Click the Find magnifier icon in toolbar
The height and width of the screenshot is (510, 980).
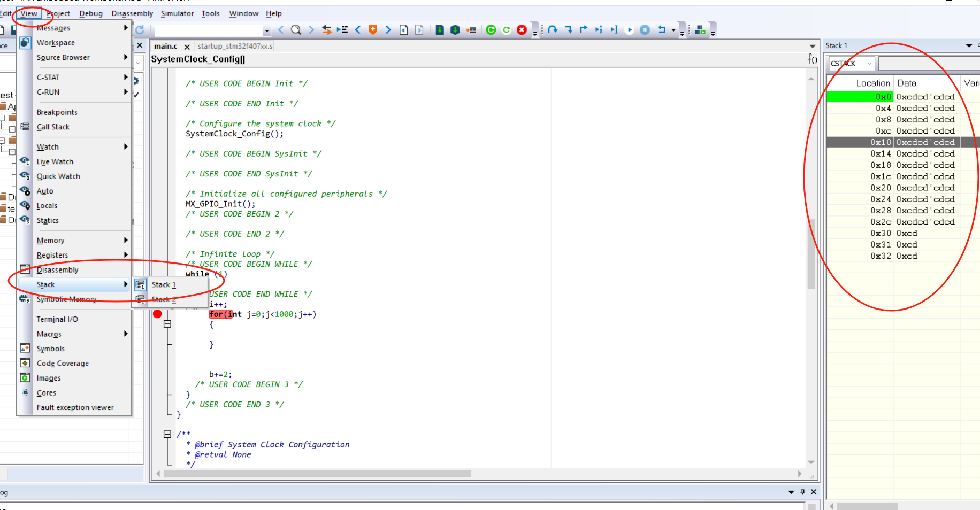[x=296, y=30]
